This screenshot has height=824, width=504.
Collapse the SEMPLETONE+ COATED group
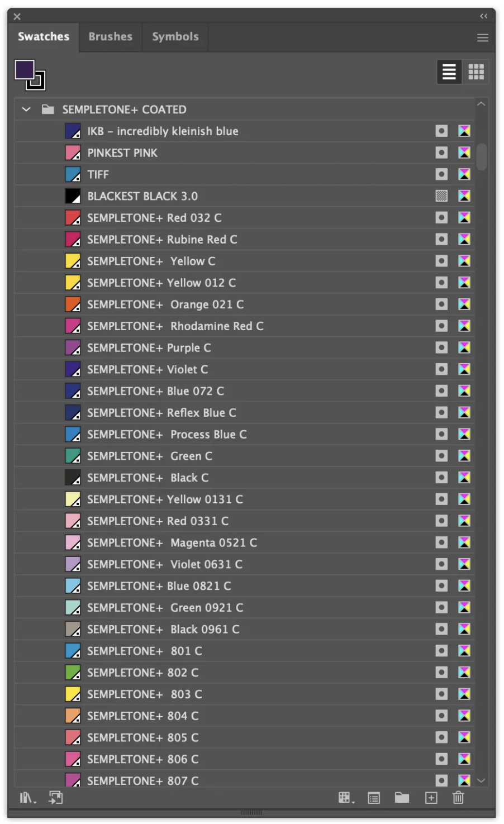(x=26, y=109)
